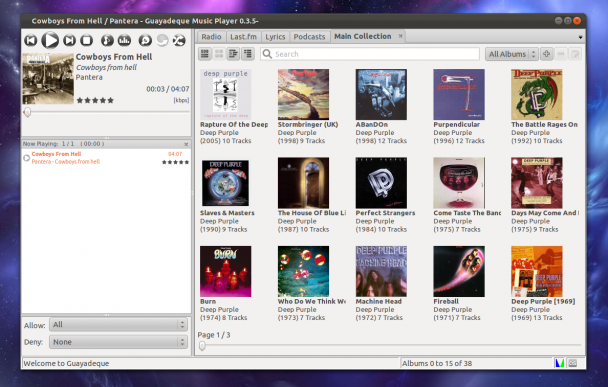Viewport: 608px width, 387px height.
Task: Select Slaves & Masters album cover
Action: click(226, 183)
